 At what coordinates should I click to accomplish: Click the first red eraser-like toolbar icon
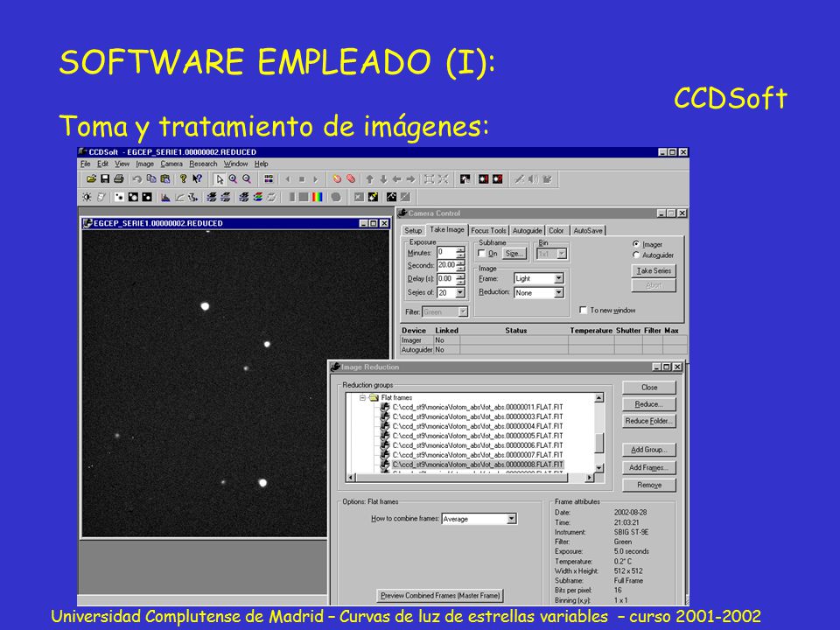coord(337,178)
